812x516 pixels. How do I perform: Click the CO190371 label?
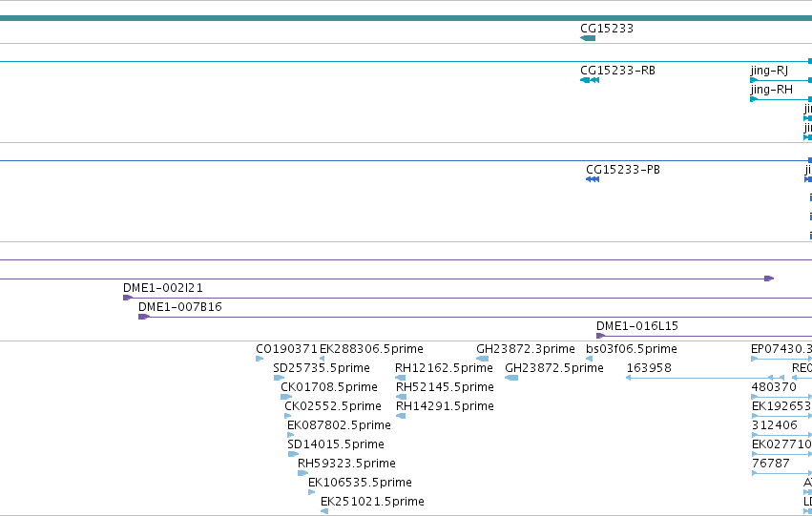coord(286,349)
